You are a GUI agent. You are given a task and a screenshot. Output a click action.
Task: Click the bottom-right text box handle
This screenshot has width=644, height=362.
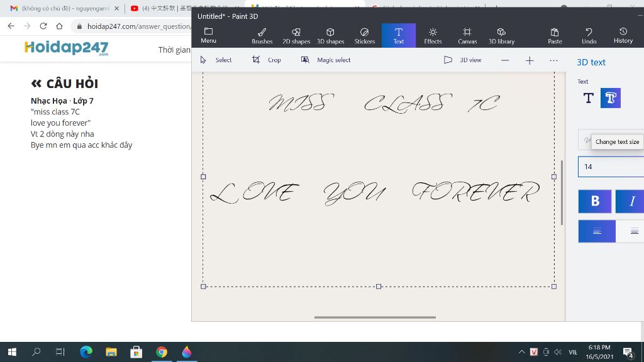[554, 287]
